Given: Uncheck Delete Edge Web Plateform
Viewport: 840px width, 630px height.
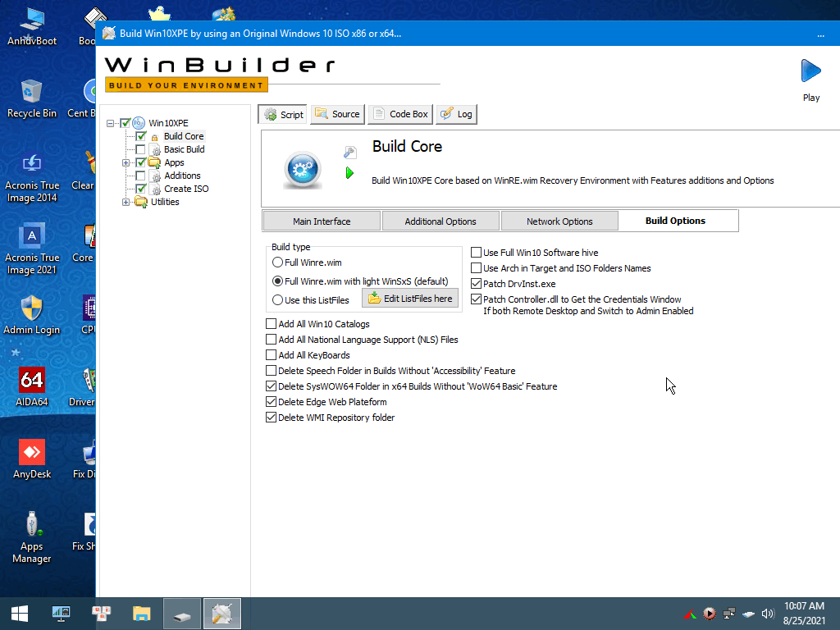Looking at the screenshot, I should tap(271, 401).
